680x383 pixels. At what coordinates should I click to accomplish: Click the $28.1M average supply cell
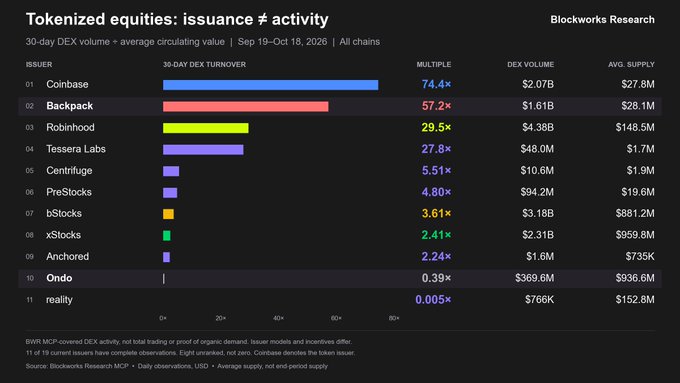tap(638, 106)
